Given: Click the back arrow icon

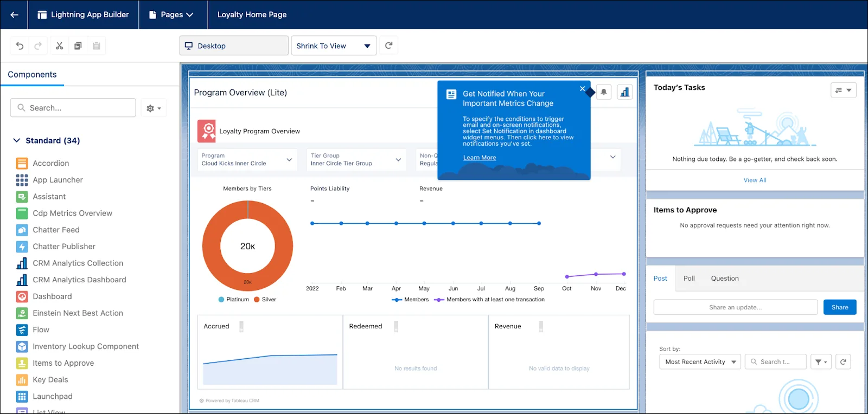Looking at the screenshot, I should click(x=14, y=15).
